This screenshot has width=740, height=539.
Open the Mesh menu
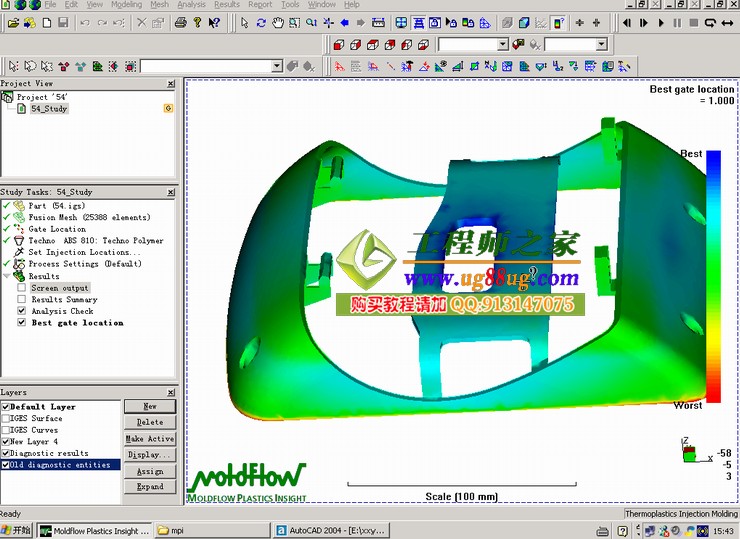tap(160, 4)
